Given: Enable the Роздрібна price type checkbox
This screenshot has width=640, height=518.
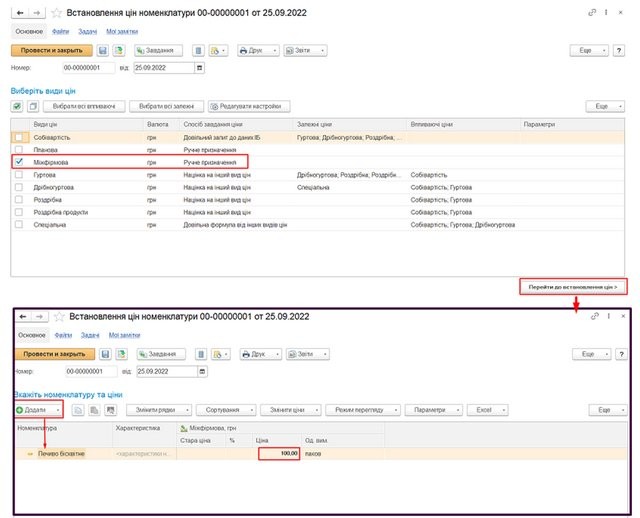Looking at the screenshot, I should 17,199.
